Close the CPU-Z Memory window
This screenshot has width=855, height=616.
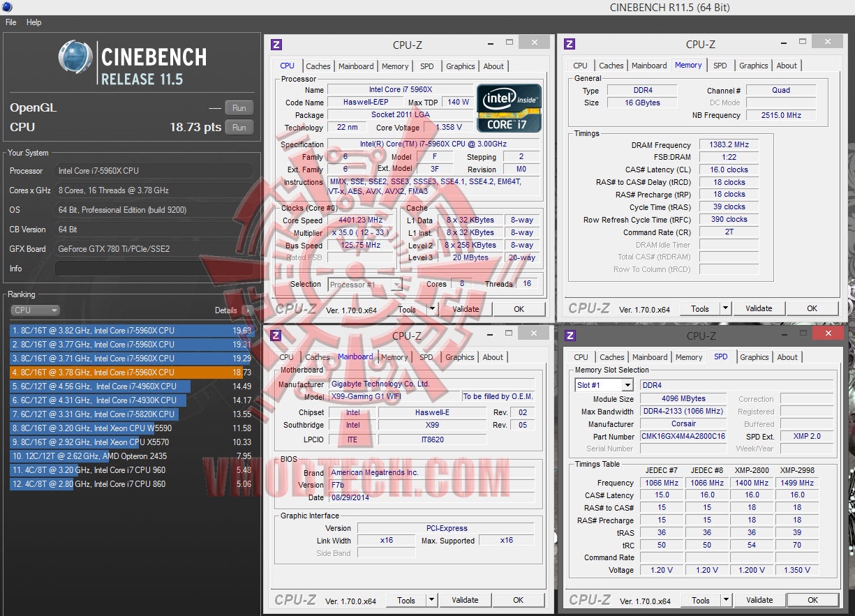pyautogui.click(x=828, y=43)
